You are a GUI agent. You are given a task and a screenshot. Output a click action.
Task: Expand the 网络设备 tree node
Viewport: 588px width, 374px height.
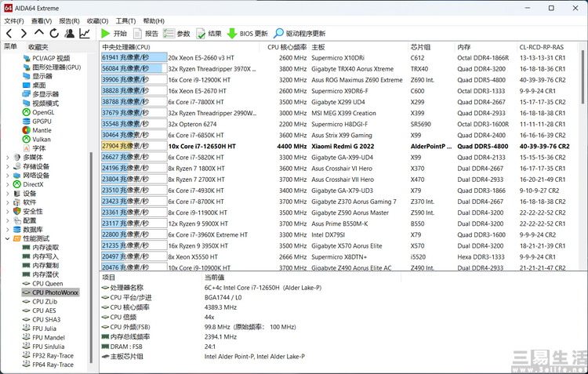tap(8, 175)
